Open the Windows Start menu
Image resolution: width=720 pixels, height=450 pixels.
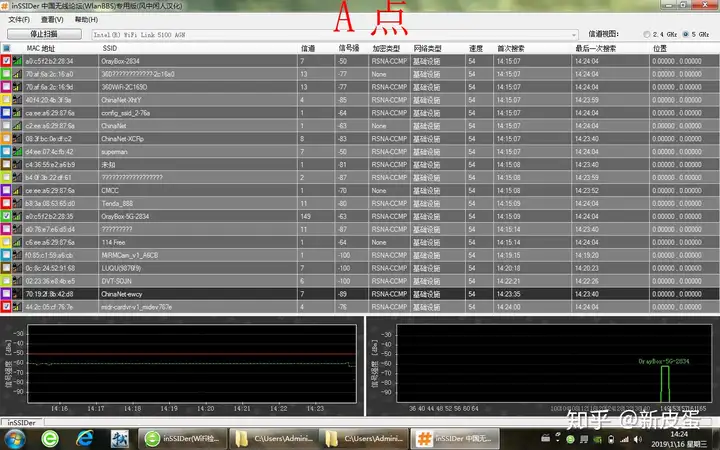point(15,439)
